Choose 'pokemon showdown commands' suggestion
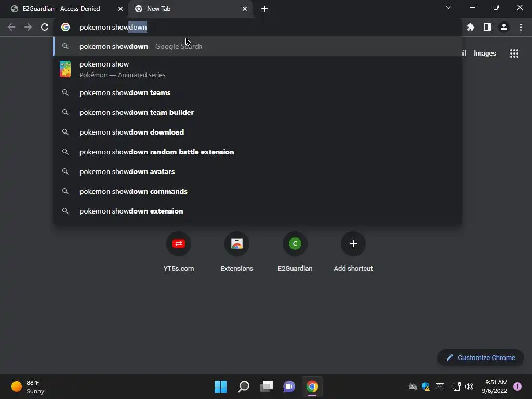This screenshot has width=532, height=399. [x=258, y=191]
